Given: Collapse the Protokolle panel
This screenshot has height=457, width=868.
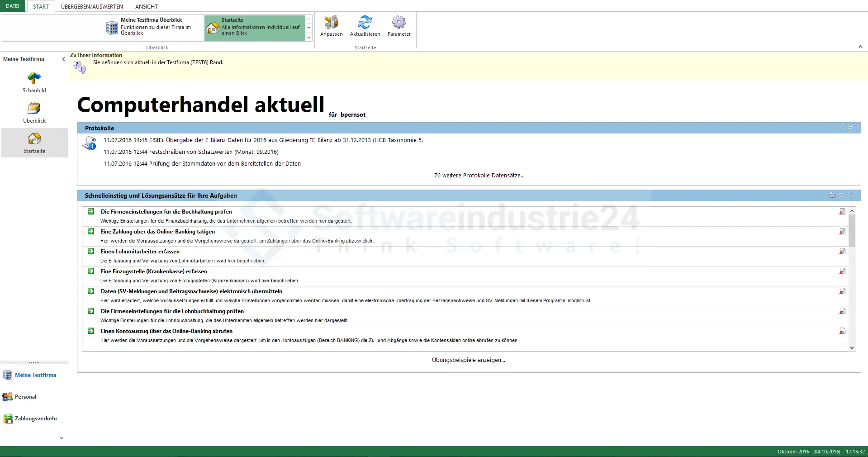Looking at the screenshot, I should tap(841, 128).
